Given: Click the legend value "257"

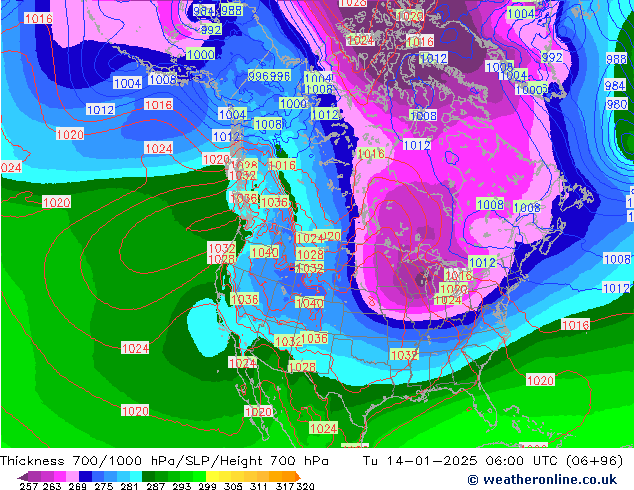Looking at the screenshot, I should (29, 486).
